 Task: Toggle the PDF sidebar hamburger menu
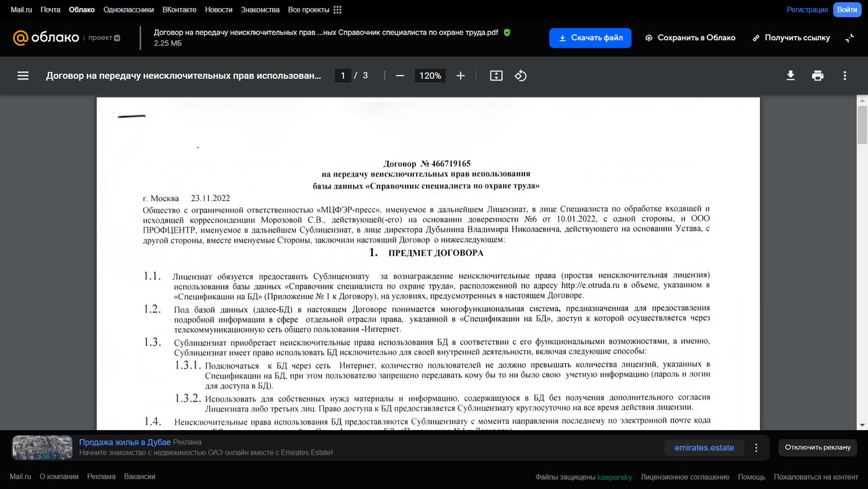pos(23,76)
